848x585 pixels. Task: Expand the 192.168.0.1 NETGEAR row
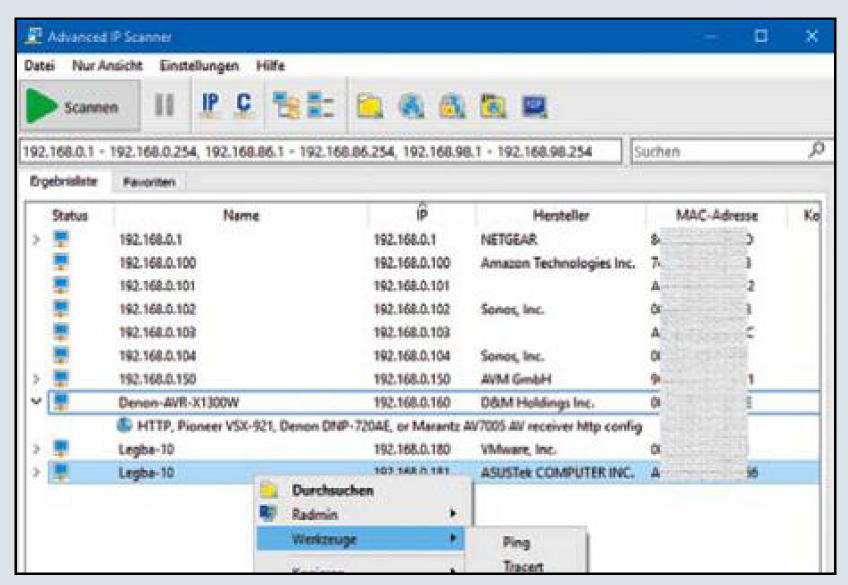(x=36, y=239)
